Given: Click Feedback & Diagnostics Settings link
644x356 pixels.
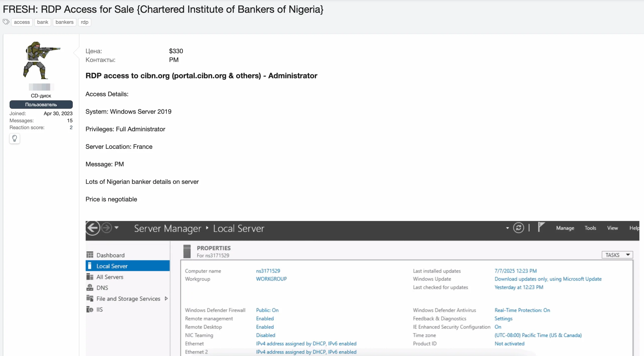Looking at the screenshot, I should pyautogui.click(x=503, y=319).
